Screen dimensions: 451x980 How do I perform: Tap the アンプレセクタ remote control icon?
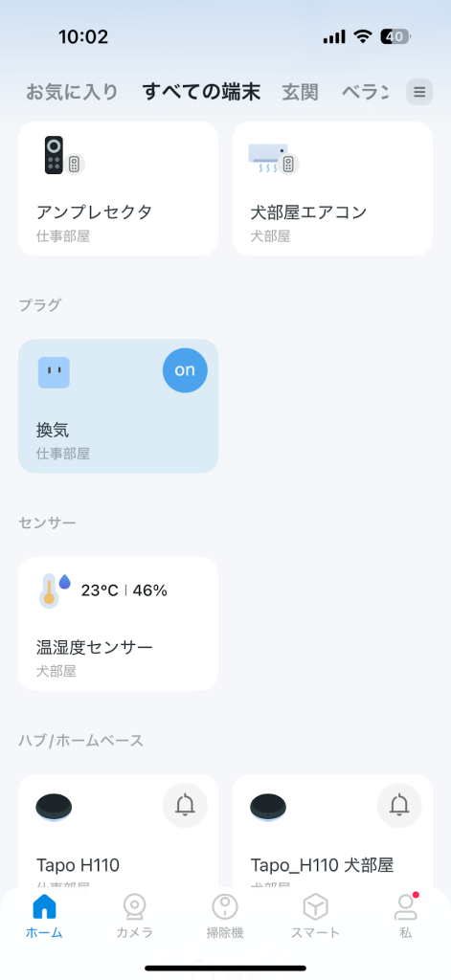pyautogui.click(x=60, y=156)
